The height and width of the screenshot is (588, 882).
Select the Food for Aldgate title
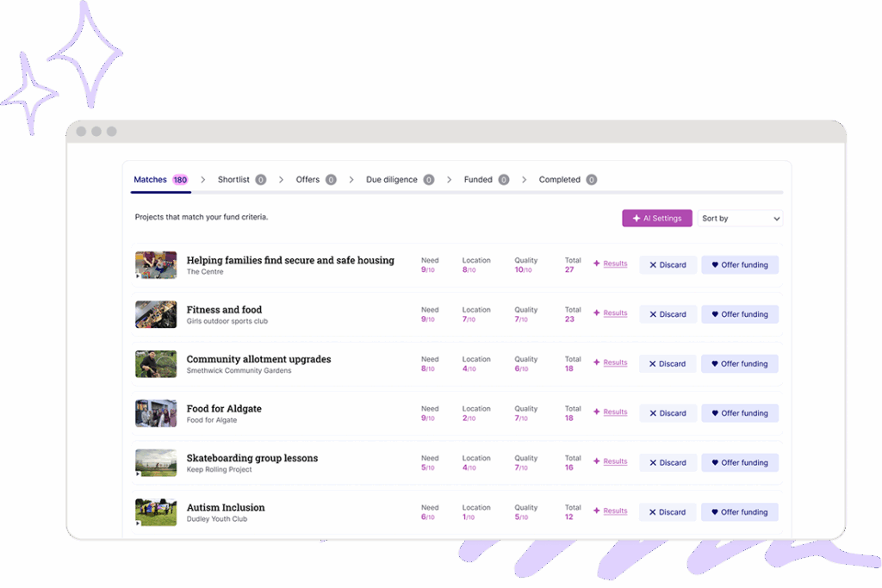[x=224, y=409]
